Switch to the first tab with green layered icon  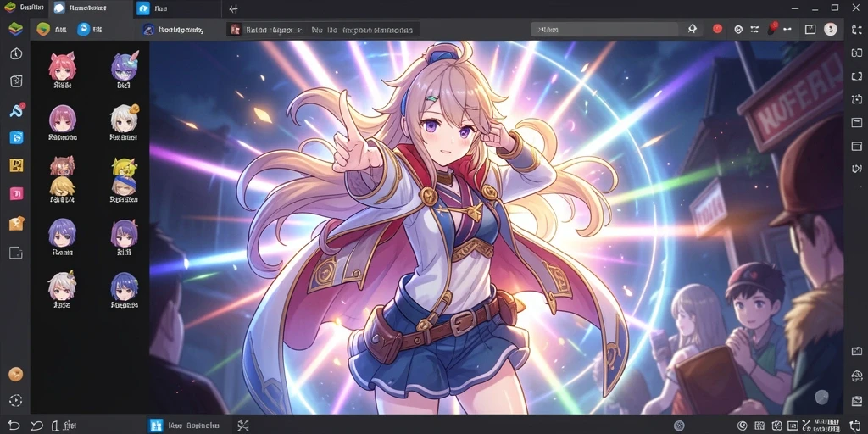[x=25, y=8]
